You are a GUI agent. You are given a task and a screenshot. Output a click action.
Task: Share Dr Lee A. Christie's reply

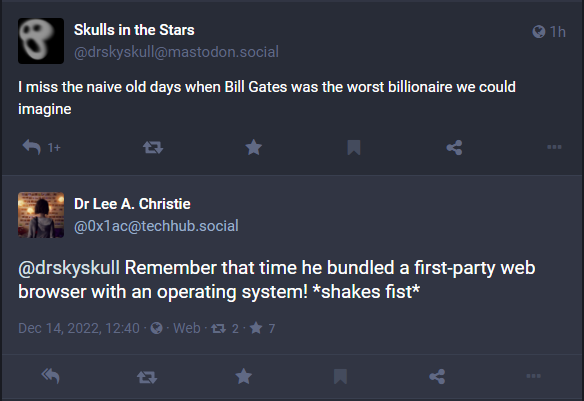coord(437,376)
